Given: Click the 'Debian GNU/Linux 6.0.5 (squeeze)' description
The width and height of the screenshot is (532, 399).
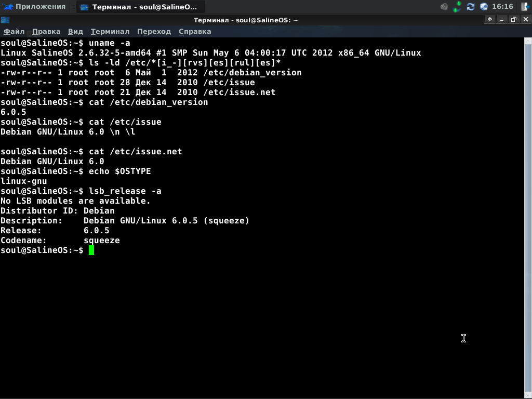Looking at the screenshot, I should 166,220.
